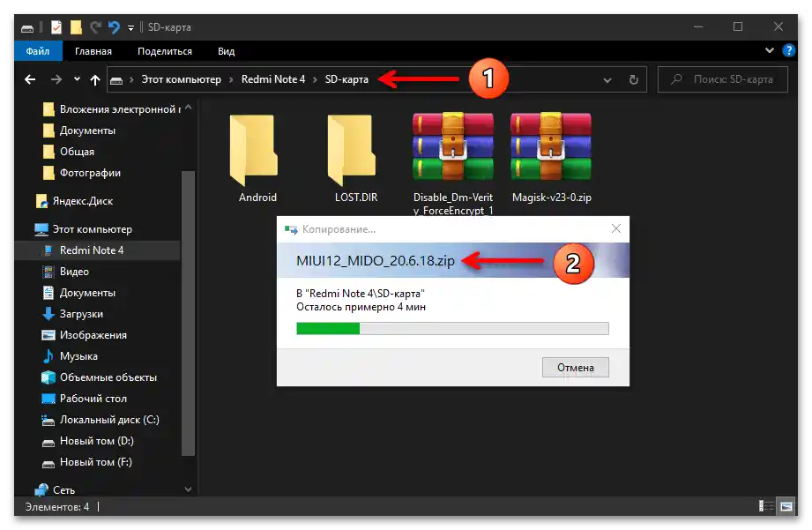Screen dimensions: 812x530
Task: Click the copy progress bar
Action: pyautogui.click(x=452, y=328)
